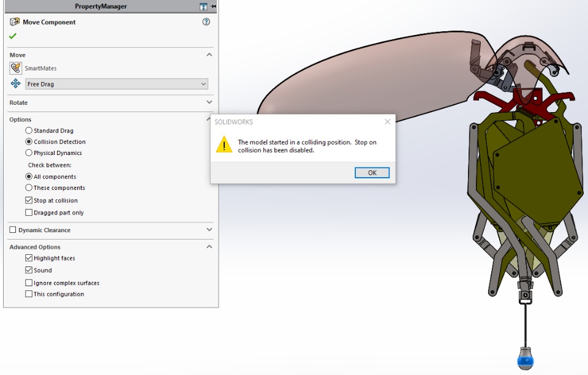Choose All components under Check between

pos(29,176)
